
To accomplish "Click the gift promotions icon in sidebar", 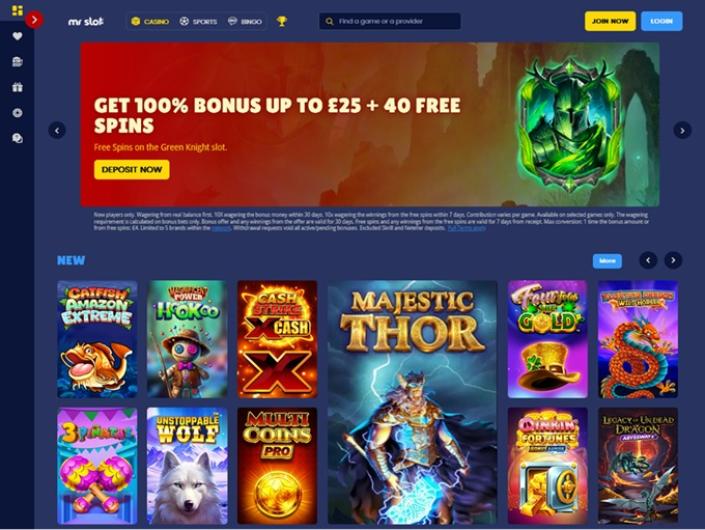I will (17, 87).
